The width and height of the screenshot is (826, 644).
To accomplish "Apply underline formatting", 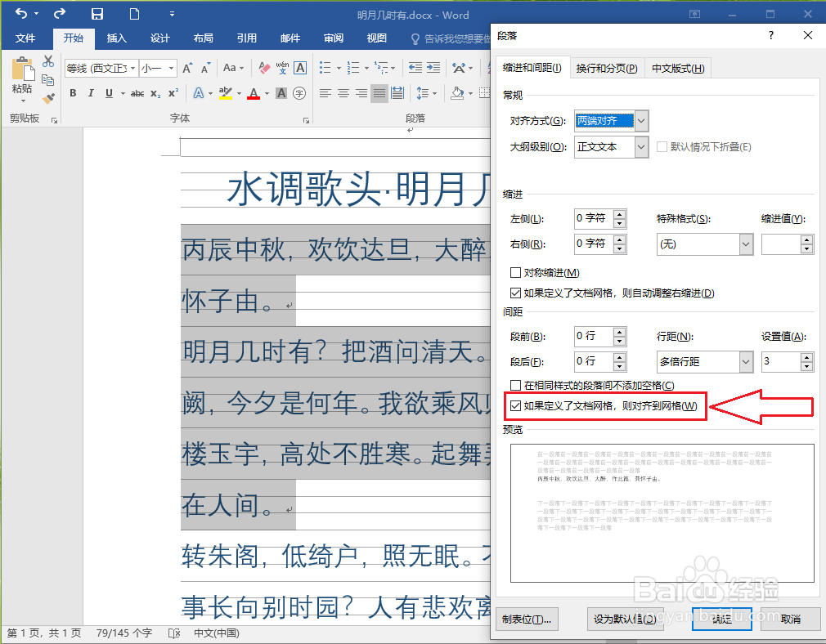I will click(x=110, y=93).
